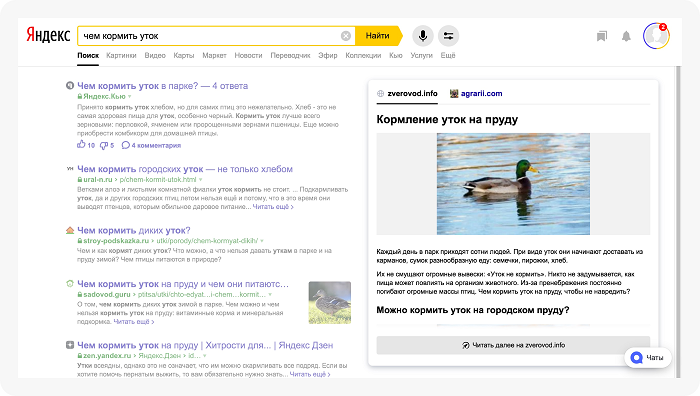Open the Чаты chat button

pos(647,358)
